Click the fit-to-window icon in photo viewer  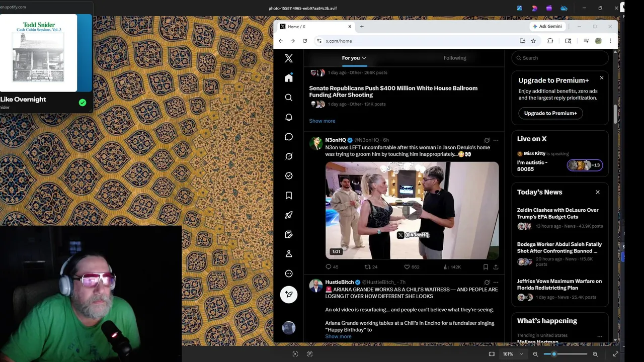[x=492, y=354]
